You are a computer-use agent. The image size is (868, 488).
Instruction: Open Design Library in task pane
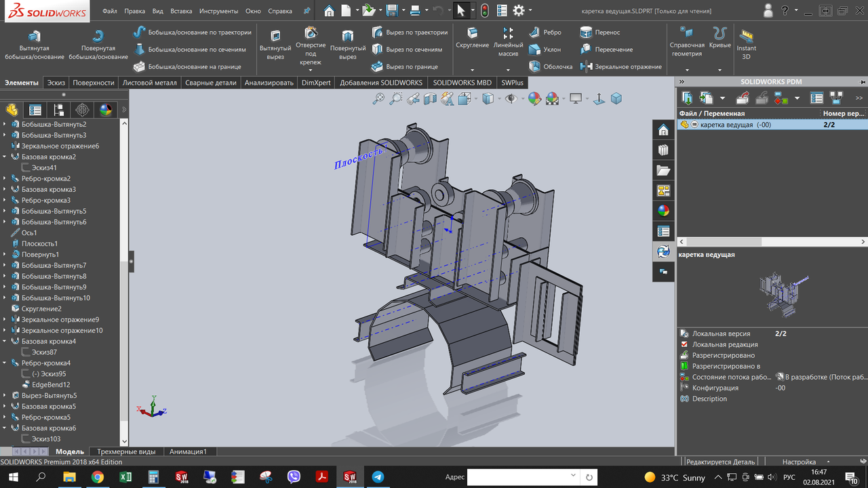point(663,150)
